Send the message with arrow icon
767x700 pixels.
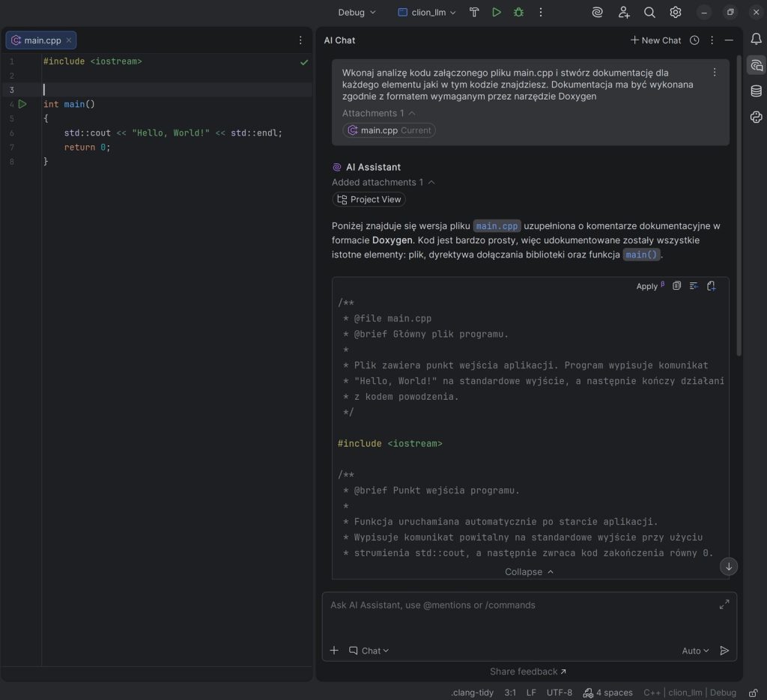(724, 650)
